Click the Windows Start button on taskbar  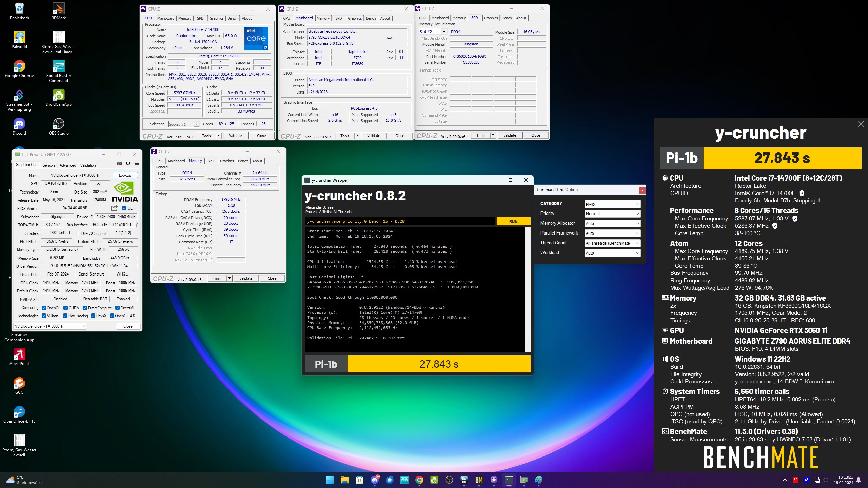(330, 480)
